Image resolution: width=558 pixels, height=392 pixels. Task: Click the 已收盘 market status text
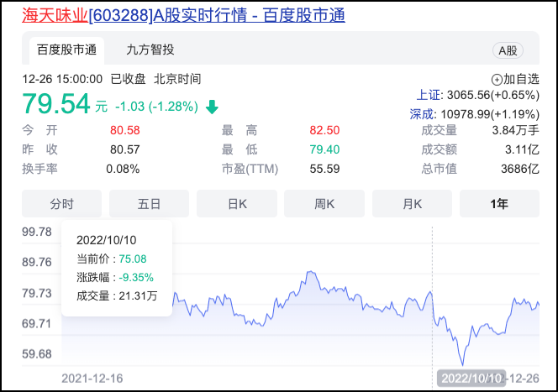[x=128, y=79]
